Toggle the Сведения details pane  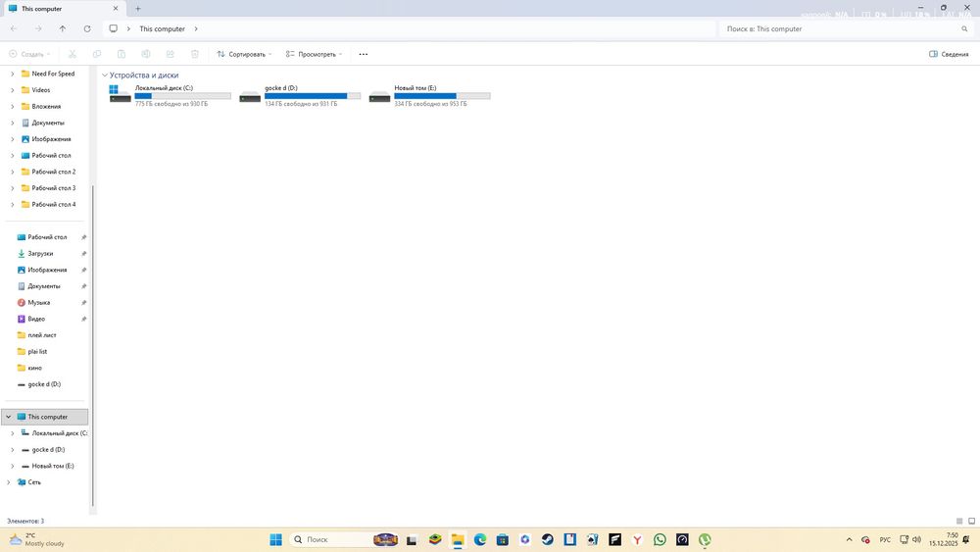(949, 54)
